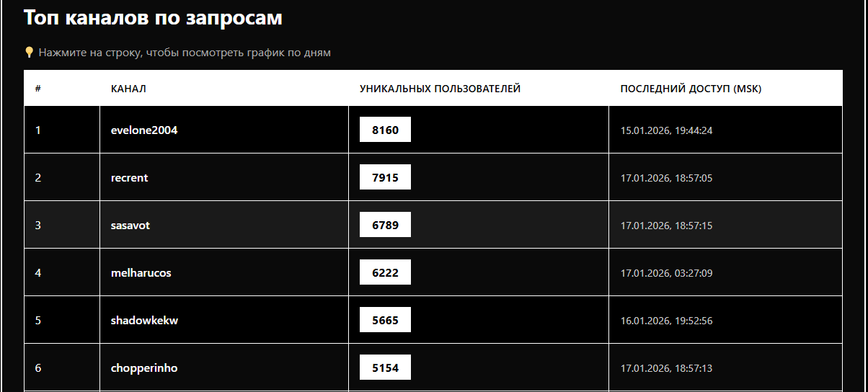The width and height of the screenshot is (868, 392).
Task: Click the lightbulb hint icon
Action: pos(29,53)
